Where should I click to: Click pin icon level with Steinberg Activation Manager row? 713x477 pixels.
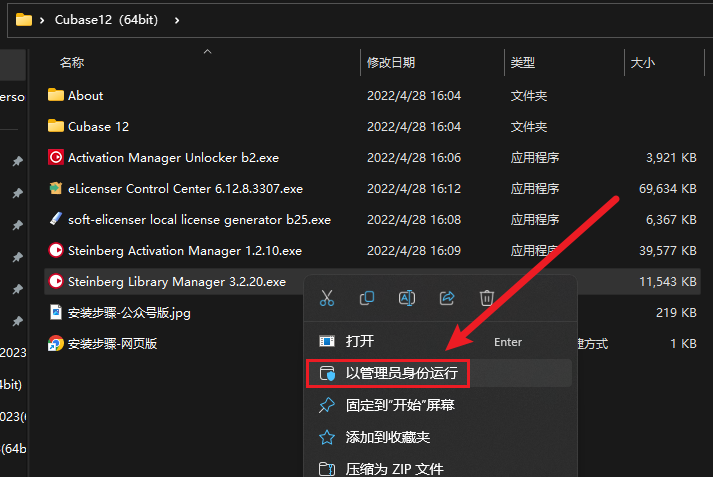click(17, 257)
